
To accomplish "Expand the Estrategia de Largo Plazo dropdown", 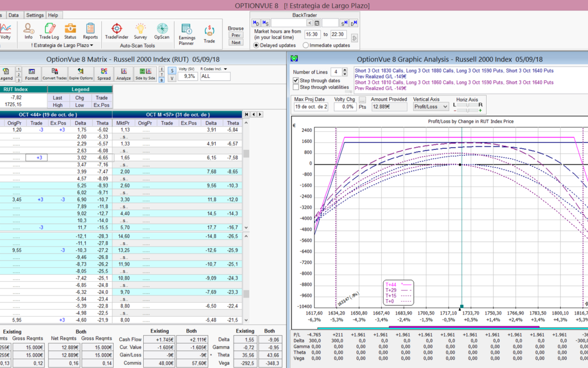I will 91,45.
